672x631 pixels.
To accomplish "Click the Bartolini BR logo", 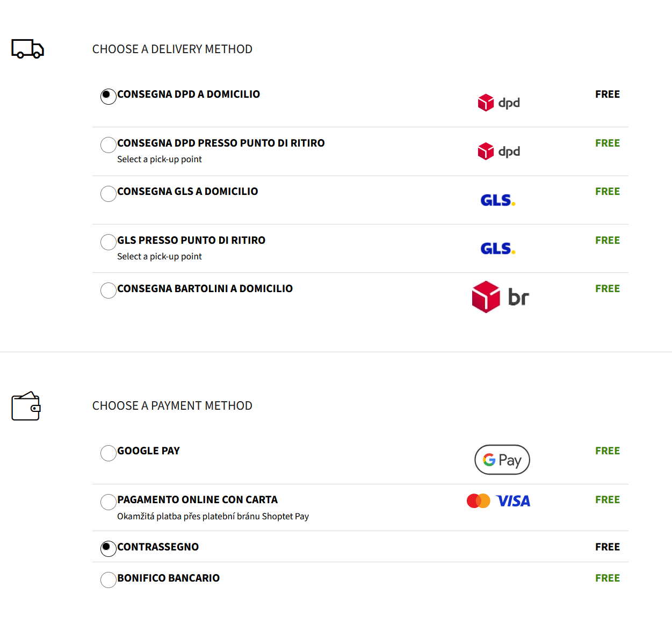I will [x=500, y=297].
